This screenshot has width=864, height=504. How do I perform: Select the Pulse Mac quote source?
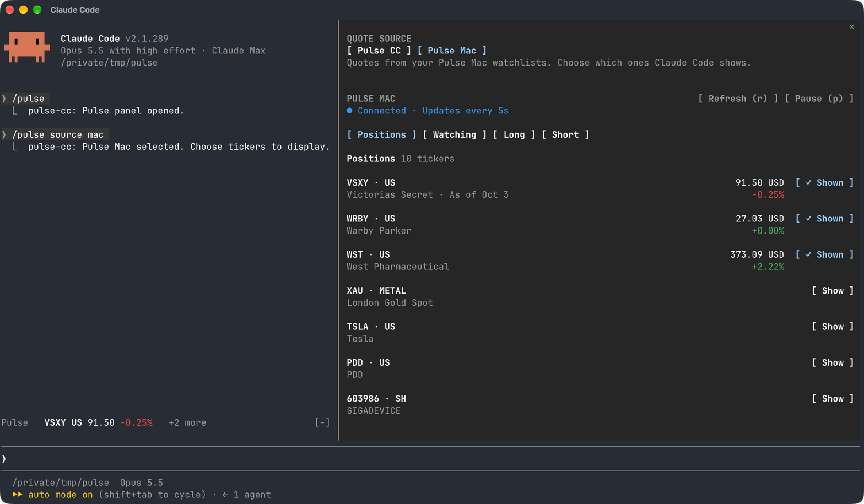tap(452, 51)
